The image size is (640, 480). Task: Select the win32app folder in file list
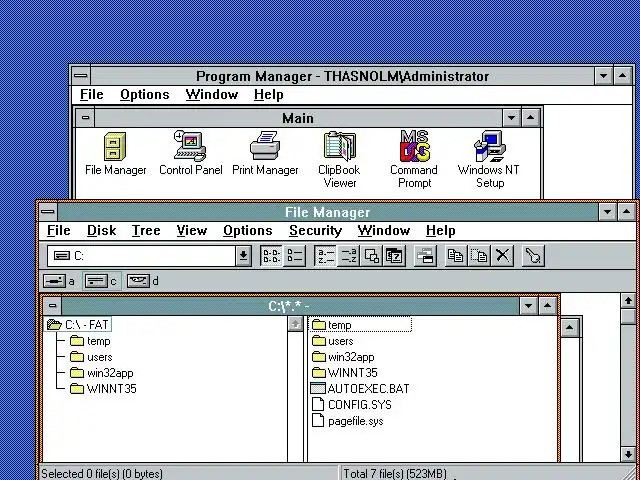tap(342, 357)
